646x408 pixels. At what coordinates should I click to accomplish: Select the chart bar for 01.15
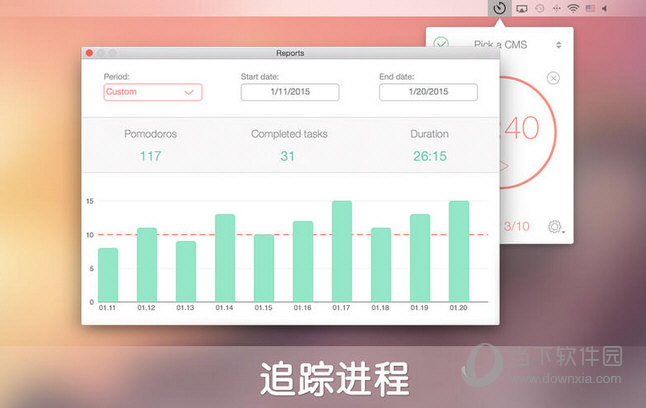tap(264, 268)
